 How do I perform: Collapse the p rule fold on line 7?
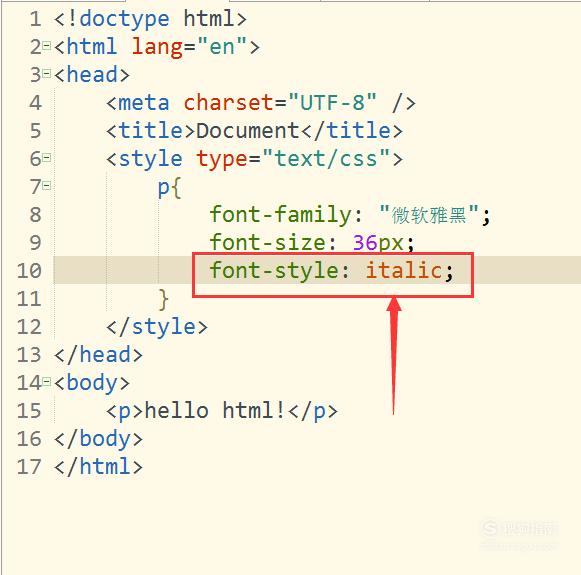pos(47,185)
